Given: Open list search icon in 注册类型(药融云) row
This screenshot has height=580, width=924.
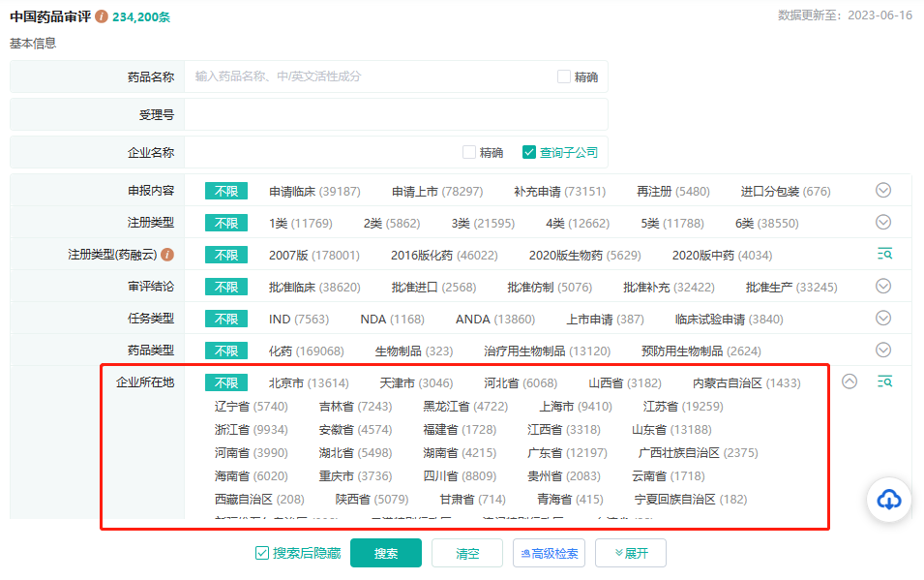Looking at the screenshot, I should coord(883,255).
